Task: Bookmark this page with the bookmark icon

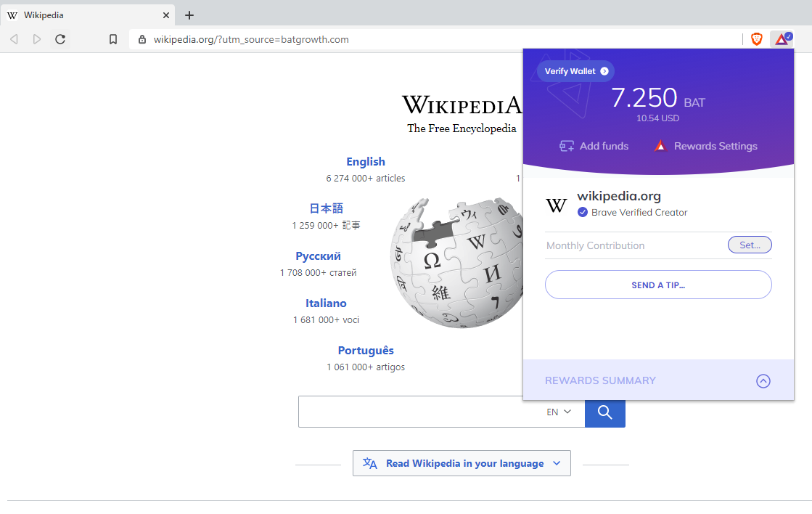Action: pyautogui.click(x=113, y=39)
